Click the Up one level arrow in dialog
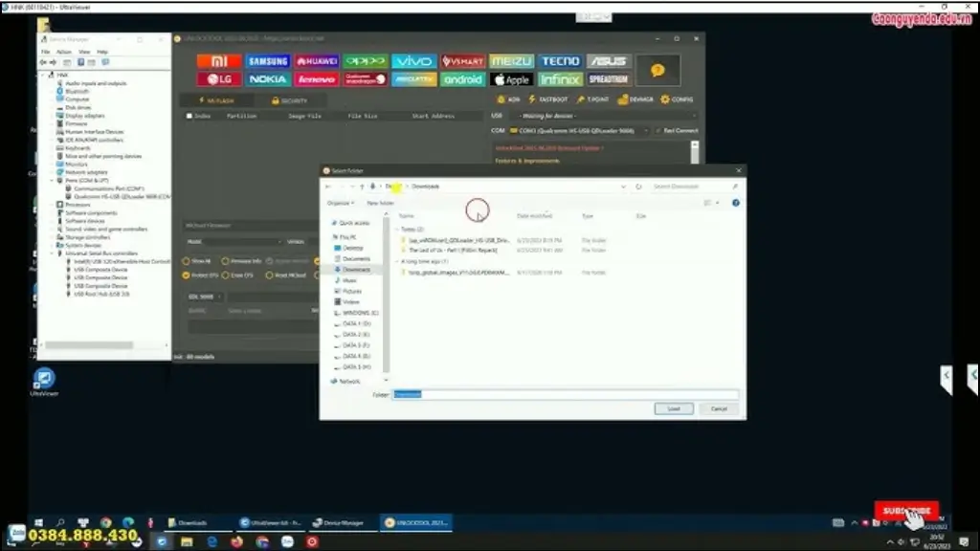This screenshot has height=551, width=980. coord(362,187)
